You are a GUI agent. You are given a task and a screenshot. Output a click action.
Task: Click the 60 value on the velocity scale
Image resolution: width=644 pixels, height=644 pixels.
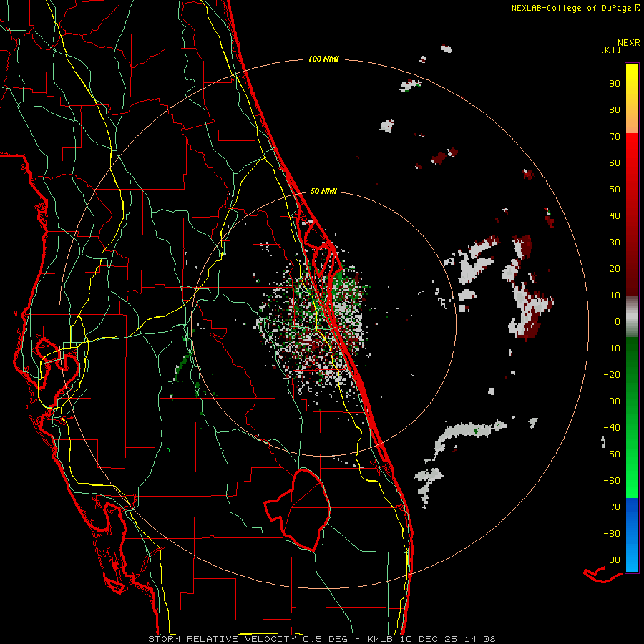coord(615,162)
